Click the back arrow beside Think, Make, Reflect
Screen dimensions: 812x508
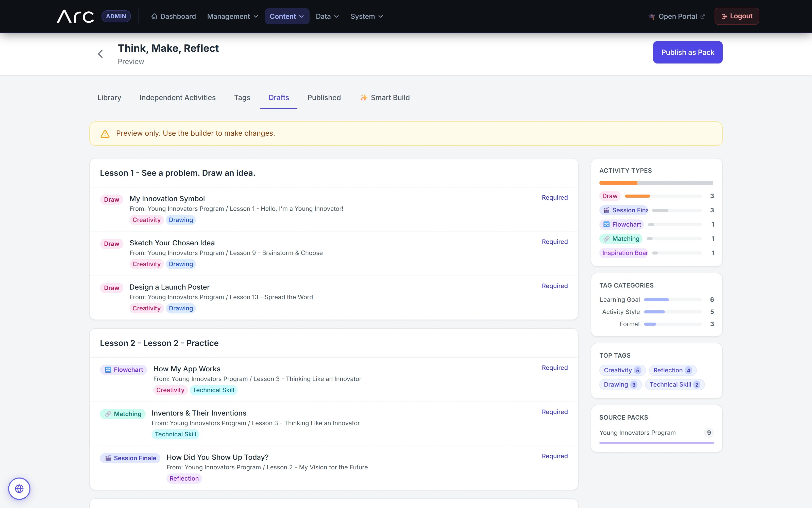100,54
